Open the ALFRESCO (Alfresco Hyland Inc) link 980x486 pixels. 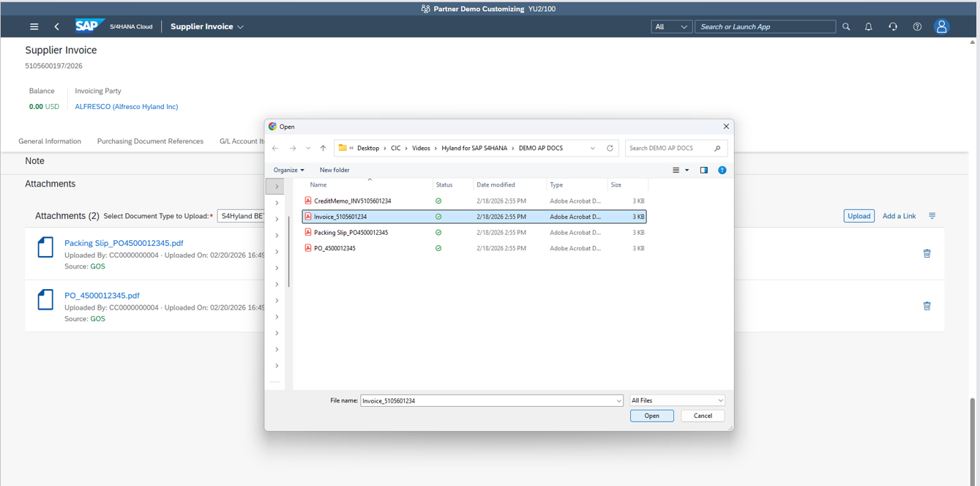point(127,107)
